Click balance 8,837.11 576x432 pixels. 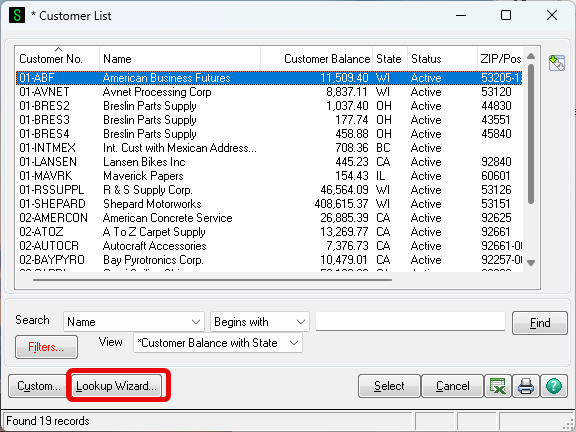347,92
